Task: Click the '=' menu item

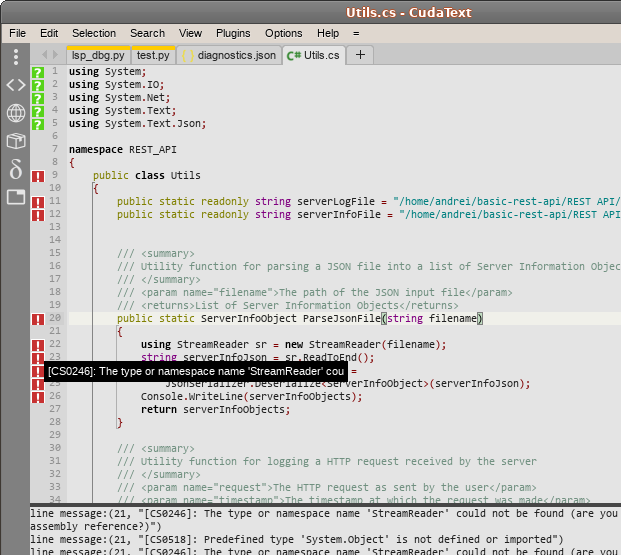Action: (356, 33)
